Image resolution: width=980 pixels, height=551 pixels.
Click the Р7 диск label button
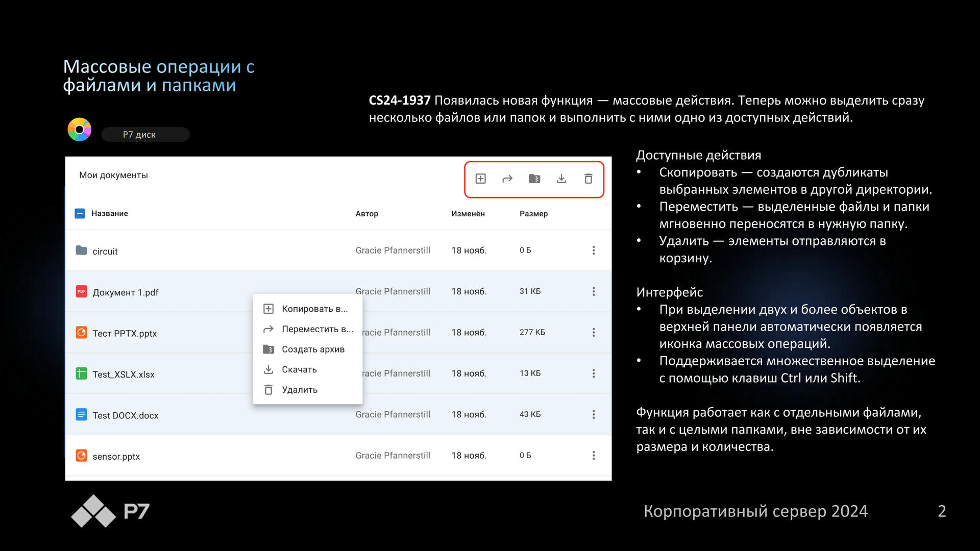point(145,135)
